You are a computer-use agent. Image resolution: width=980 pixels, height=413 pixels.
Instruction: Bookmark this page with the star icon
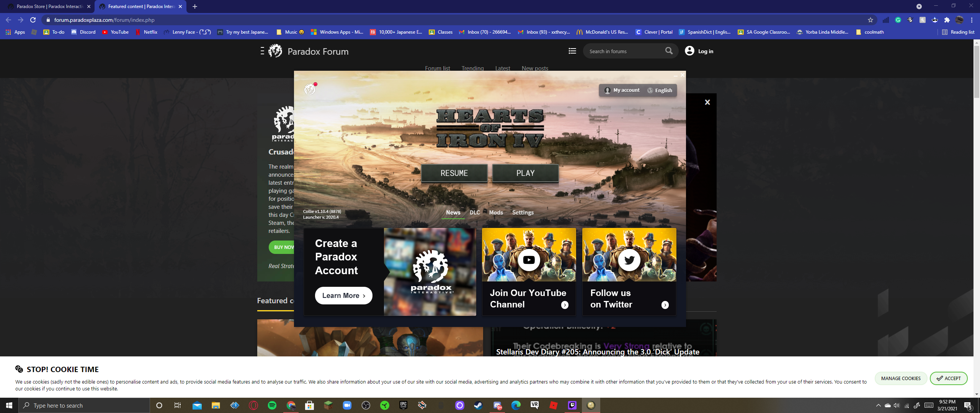coord(870,20)
